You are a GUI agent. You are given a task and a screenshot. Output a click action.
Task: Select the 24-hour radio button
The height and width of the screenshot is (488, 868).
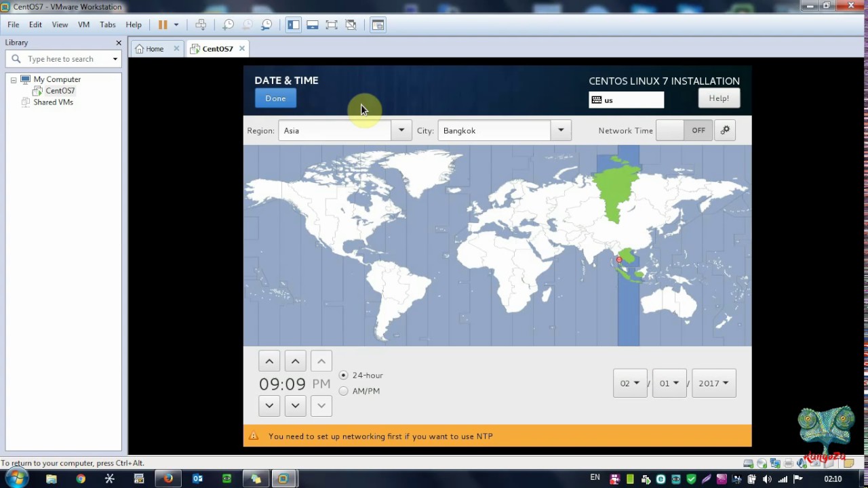point(344,375)
